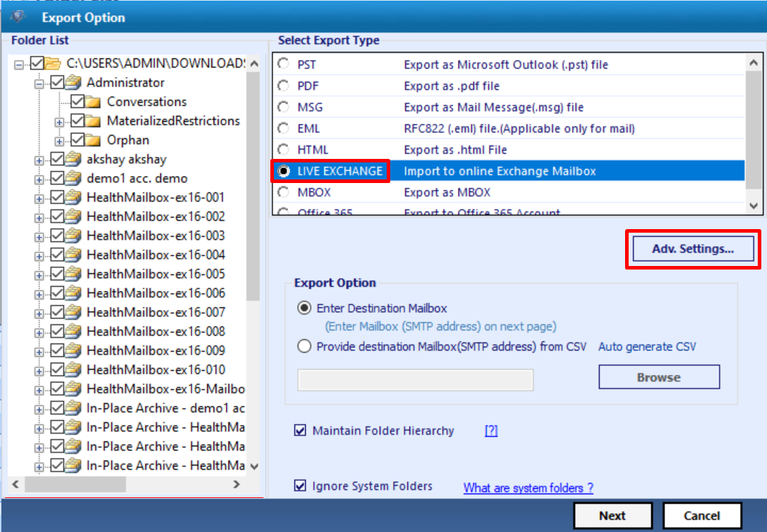This screenshot has width=767, height=532.
Task: Click the Administrator mailbox icon
Action: pyautogui.click(x=74, y=83)
